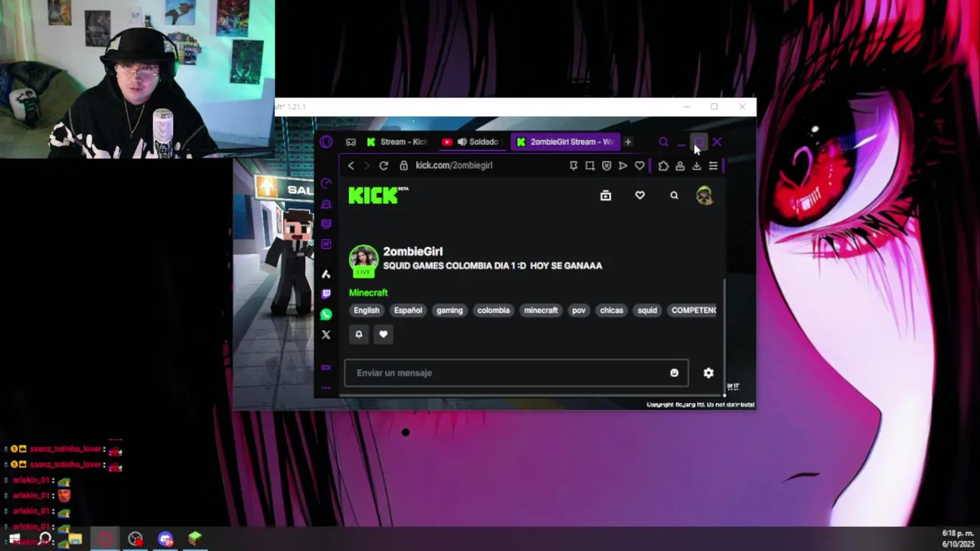Open Twitch from the sidebar
The width and height of the screenshot is (980, 551).
coord(326,293)
